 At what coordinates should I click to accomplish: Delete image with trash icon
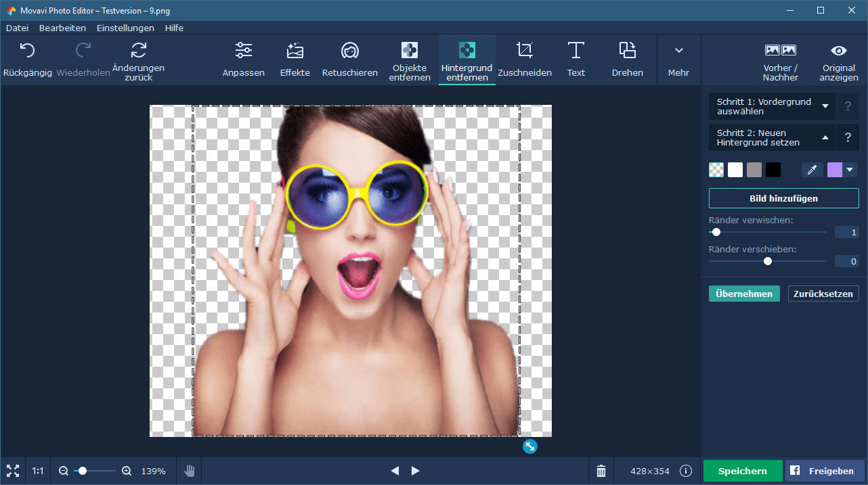[x=601, y=471]
